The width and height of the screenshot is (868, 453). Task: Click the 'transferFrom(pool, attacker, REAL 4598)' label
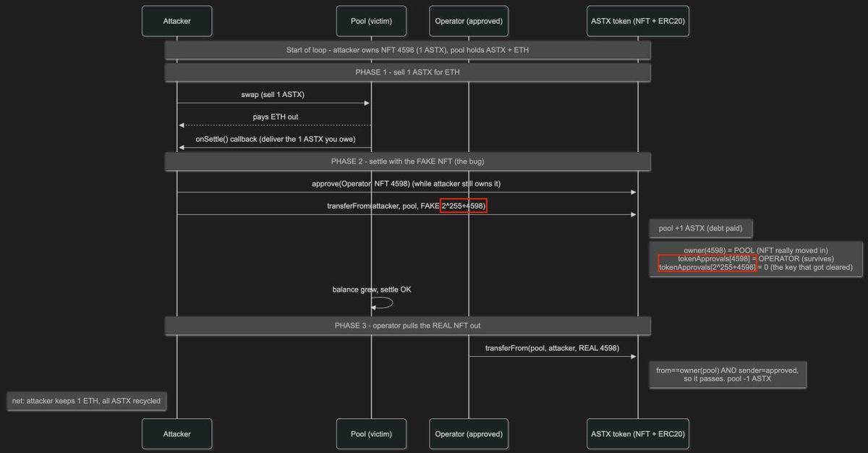[552, 348]
